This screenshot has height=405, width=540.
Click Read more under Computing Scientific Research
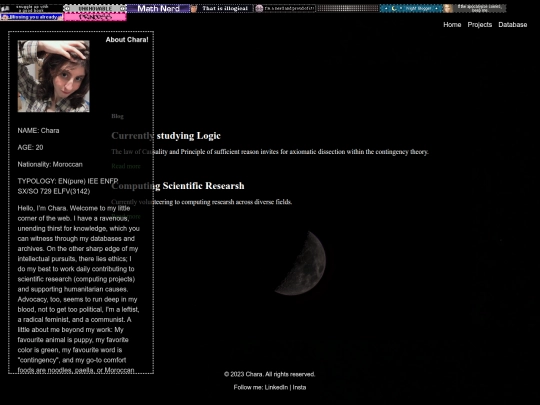[126, 216]
